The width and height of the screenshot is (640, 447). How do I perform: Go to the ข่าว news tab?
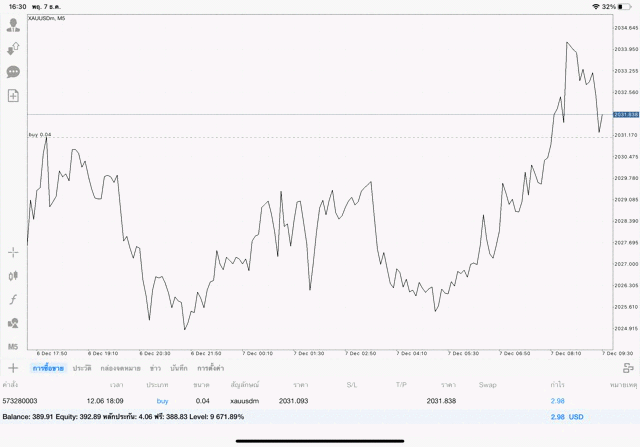(x=156, y=369)
